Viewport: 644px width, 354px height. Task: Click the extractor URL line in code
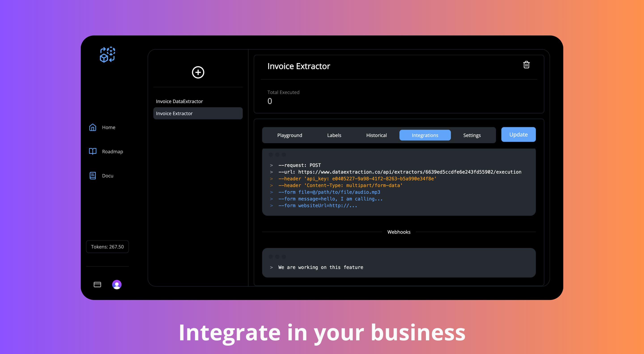coord(400,172)
